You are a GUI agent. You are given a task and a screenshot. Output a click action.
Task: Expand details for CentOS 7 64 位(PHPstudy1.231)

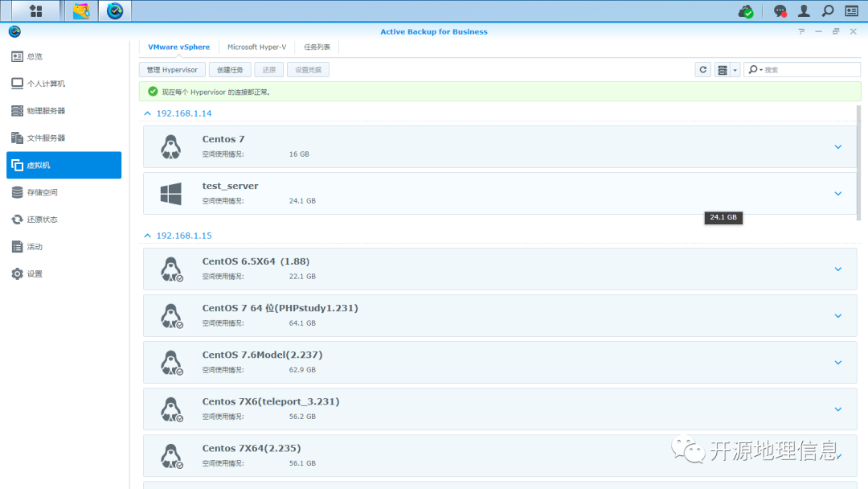click(838, 315)
